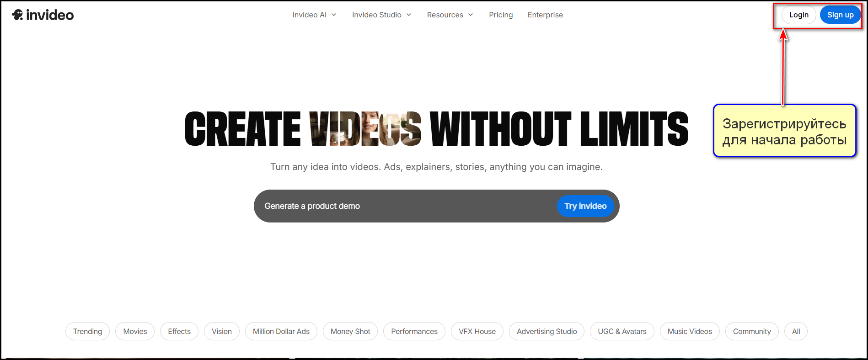
Task: Click the invideo logo
Action: click(43, 15)
